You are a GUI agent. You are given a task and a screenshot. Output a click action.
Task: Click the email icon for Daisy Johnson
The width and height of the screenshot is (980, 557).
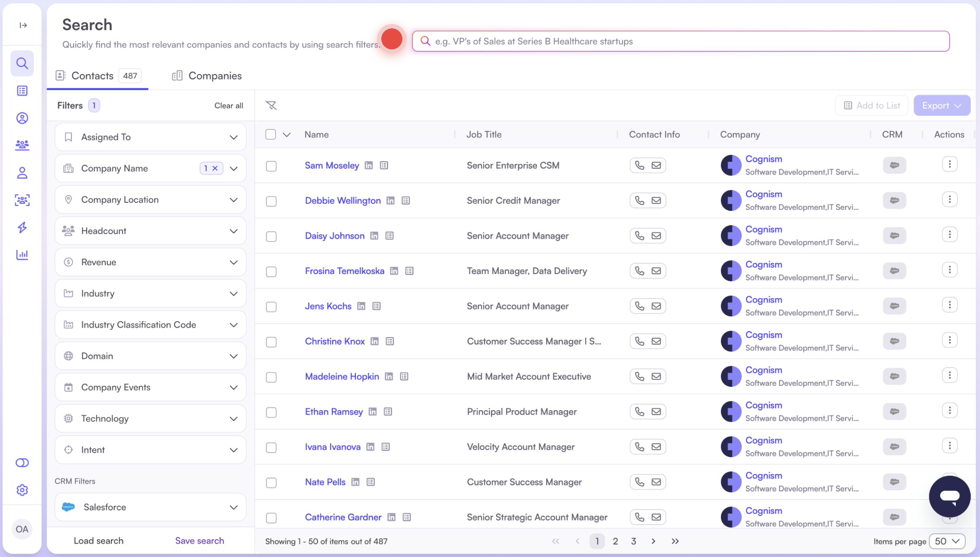[x=656, y=235]
